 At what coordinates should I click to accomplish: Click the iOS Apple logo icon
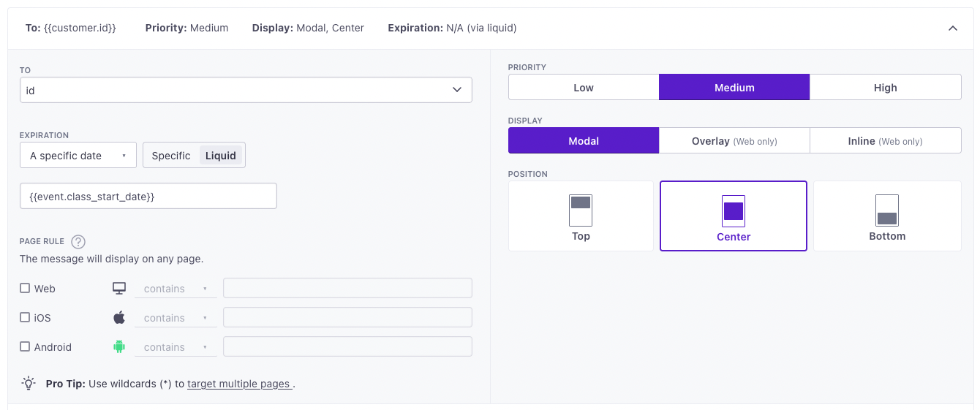(x=119, y=317)
